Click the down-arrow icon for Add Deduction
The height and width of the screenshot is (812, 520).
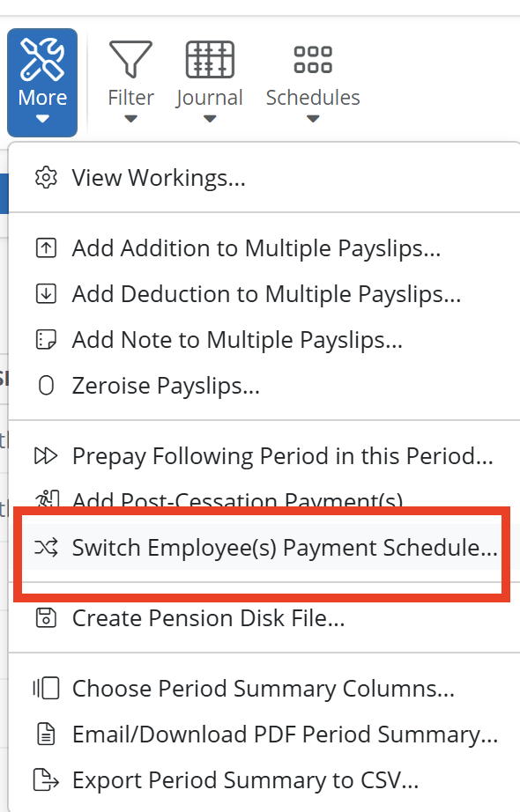point(46,293)
